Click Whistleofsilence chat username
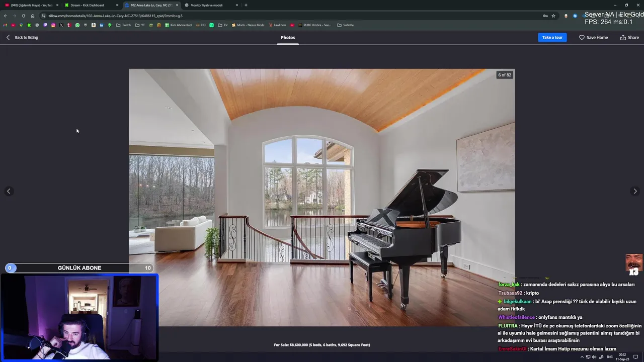Image resolution: width=644 pixels, height=362 pixels. click(x=516, y=317)
